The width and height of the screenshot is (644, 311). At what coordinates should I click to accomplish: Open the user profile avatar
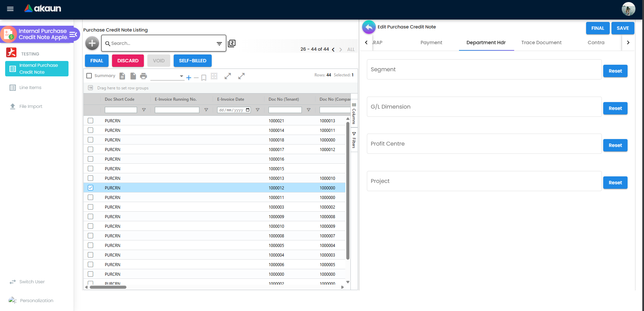click(628, 9)
